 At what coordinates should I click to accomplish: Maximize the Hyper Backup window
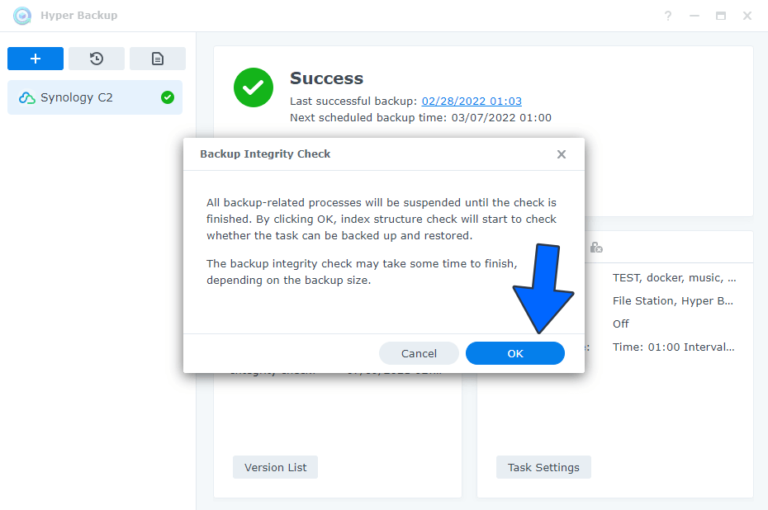pos(721,16)
